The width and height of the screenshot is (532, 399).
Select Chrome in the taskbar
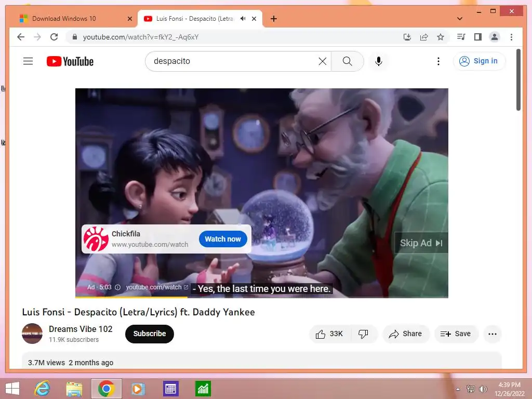[x=106, y=389]
